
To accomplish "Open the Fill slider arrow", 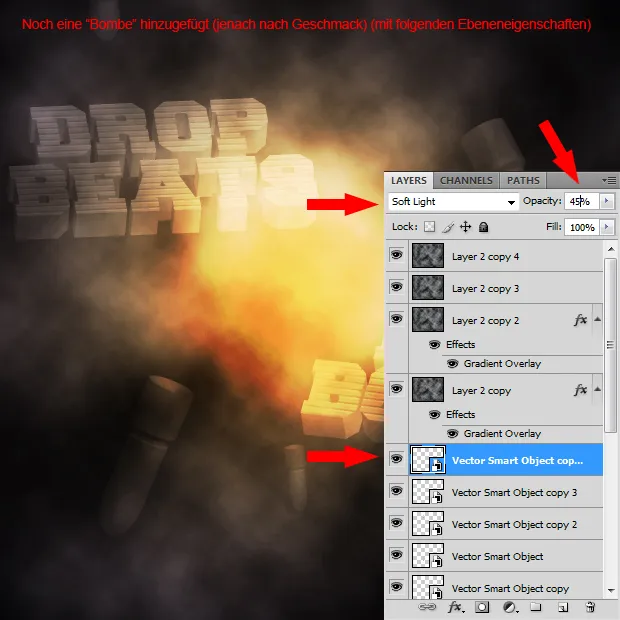I will pyautogui.click(x=605, y=228).
